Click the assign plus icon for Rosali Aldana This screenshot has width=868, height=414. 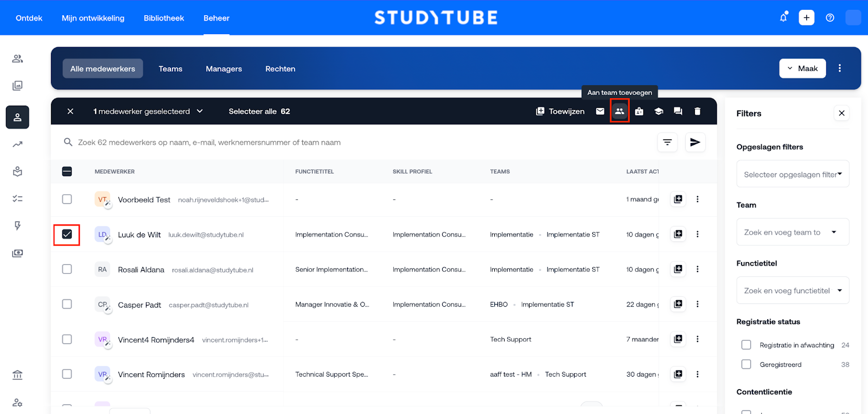pos(678,269)
